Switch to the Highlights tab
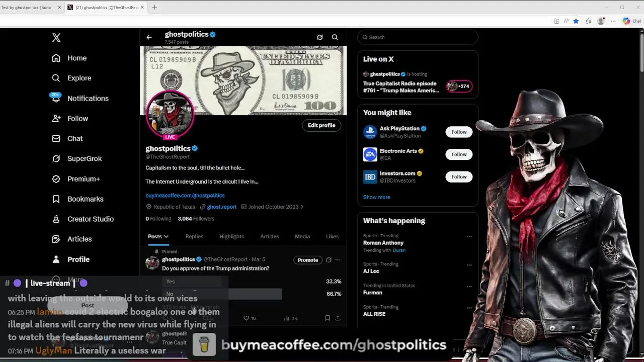644x362 pixels. coord(231,236)
